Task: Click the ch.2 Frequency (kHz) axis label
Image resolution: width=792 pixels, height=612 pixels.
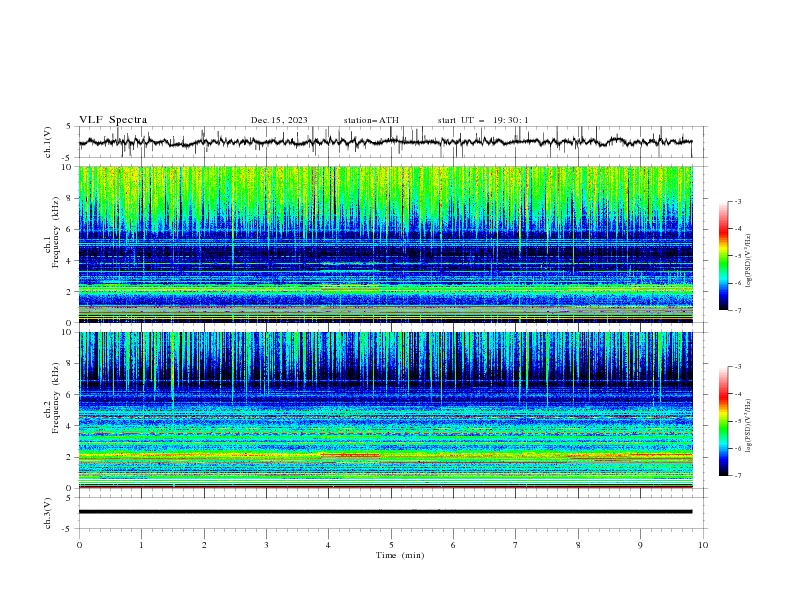Action: pos(52,398)
